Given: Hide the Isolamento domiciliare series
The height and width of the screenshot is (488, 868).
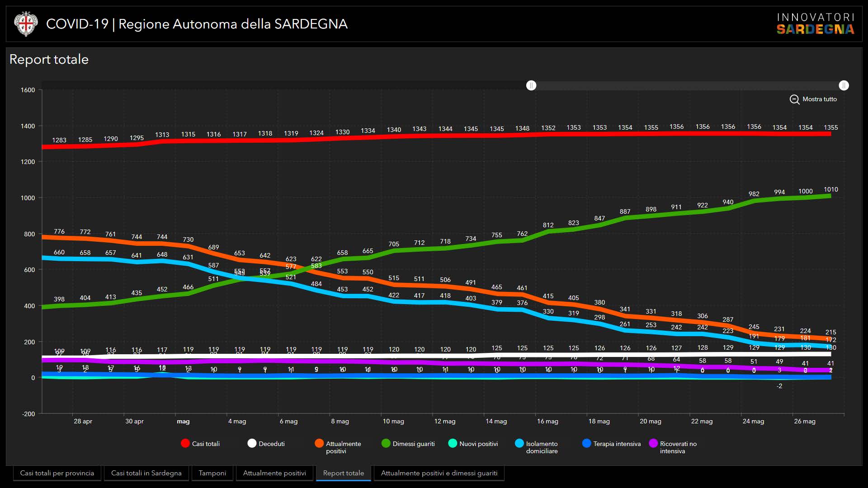Looking at the screenshot, I should pos(519,443).
